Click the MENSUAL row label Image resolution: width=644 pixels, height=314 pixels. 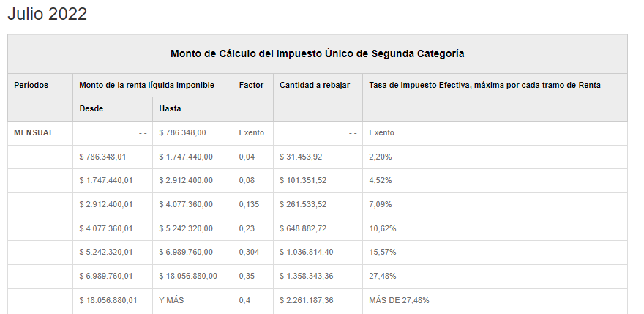[34, 132]
